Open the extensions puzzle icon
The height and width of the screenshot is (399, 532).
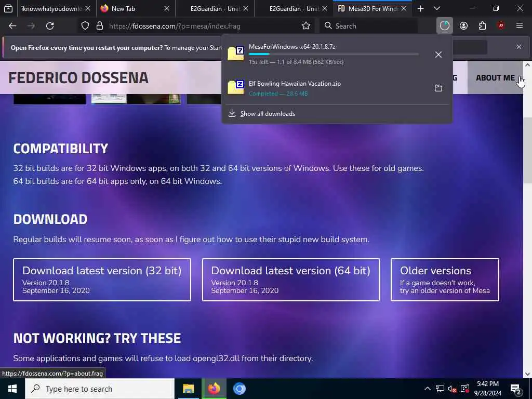[x=482, y=26]
